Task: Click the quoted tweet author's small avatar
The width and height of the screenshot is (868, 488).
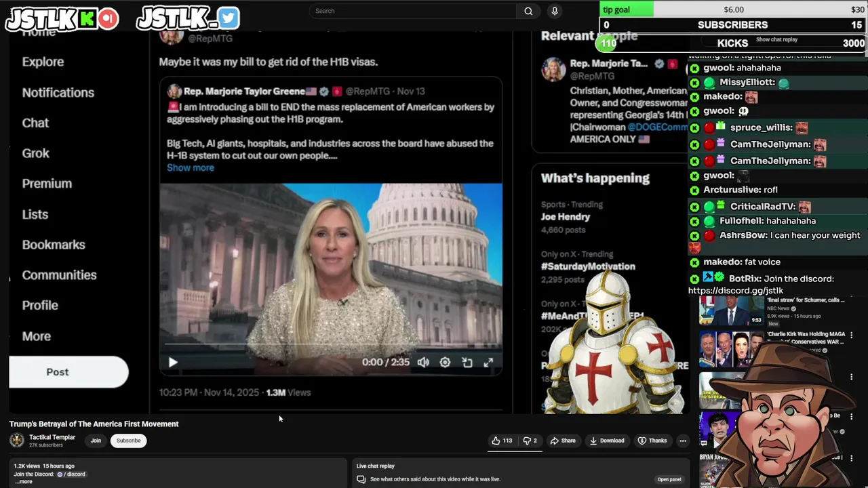Action: click(174, 91)
